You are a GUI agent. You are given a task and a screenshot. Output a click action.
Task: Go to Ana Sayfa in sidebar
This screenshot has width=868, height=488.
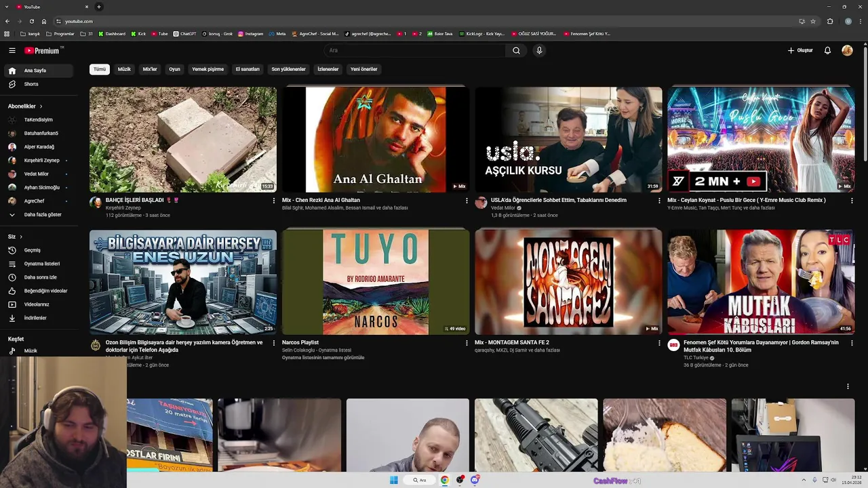(x=38, y=70)
